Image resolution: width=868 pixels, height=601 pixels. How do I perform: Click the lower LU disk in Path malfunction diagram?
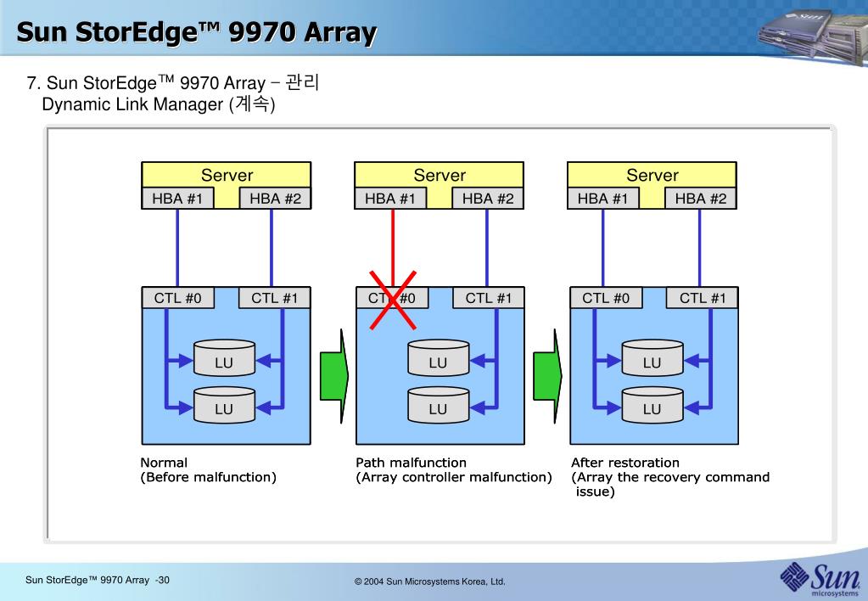pyautogui.click(x=439, y=405)
